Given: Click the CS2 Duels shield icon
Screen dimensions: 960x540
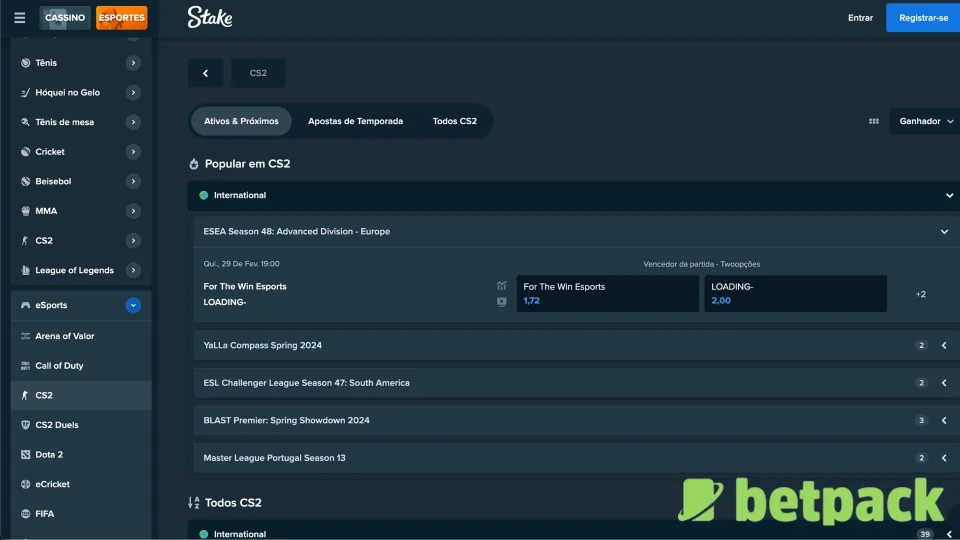Looking at the screenshot, I should 25,425.
